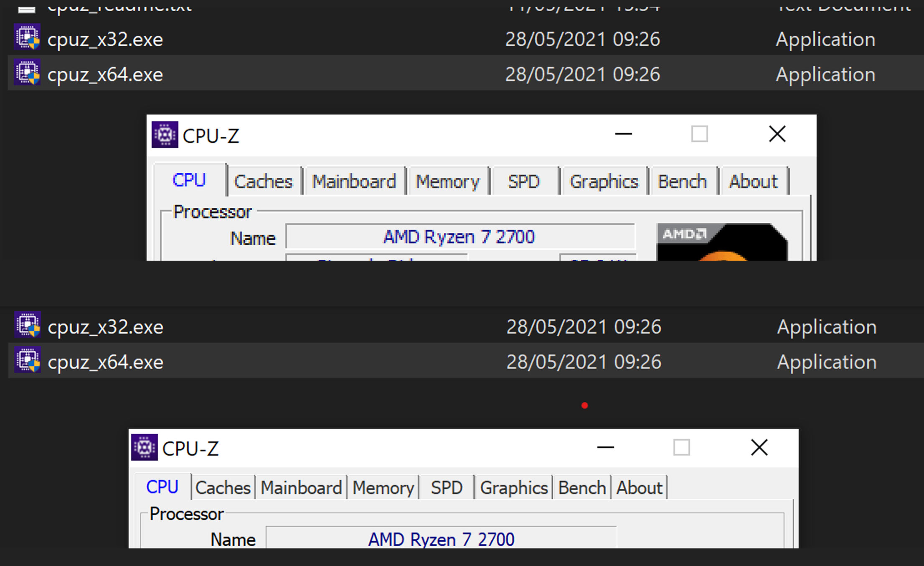This screenshot has width=924, height=566.
Task: Click processor Name field in upper CPU-Z
Action: pyautogui.click(x=460, y=237)
